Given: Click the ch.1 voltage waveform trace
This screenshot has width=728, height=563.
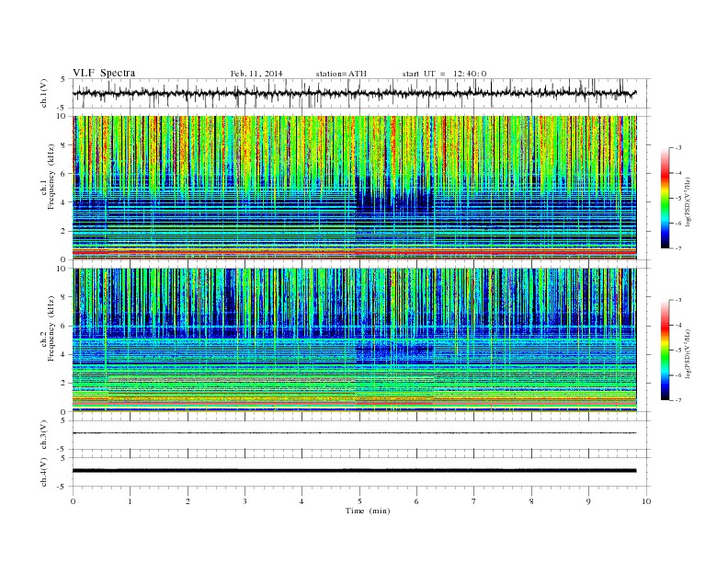Looking at the screenshot, I should tap(354, 93).
